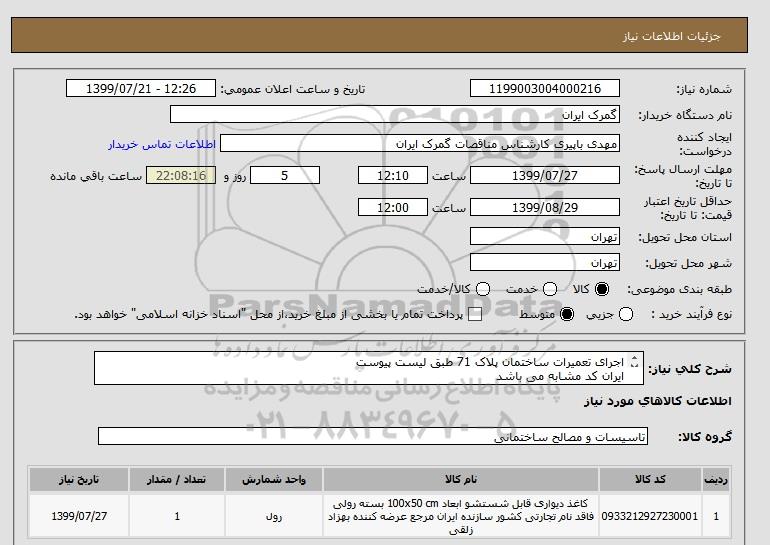
Task: Click the استان محل تحویل field تهران
Action: click(x=545, y=236)
